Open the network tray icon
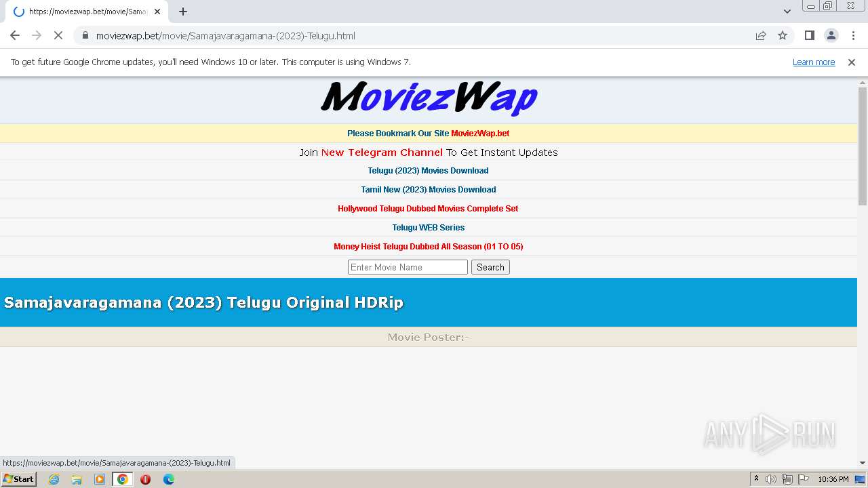 pos(787,479)
